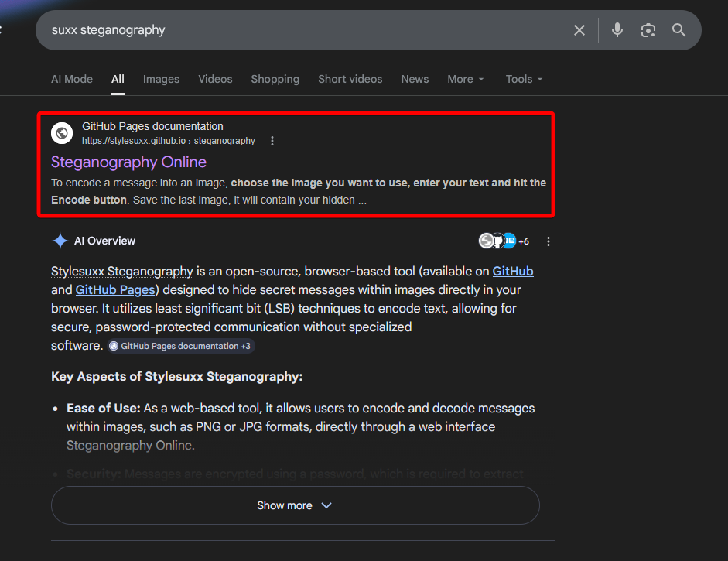Viewport: 728px width, 561px height.
Task: Open the Short videos tab
Action: click(350, 79)
